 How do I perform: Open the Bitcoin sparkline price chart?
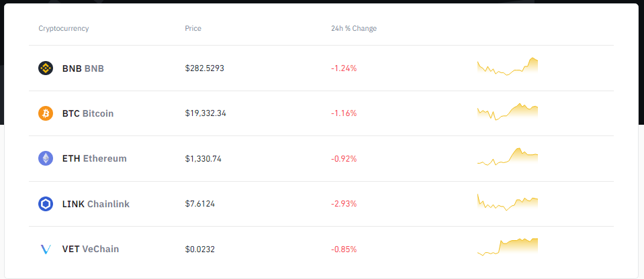point(507,111)
